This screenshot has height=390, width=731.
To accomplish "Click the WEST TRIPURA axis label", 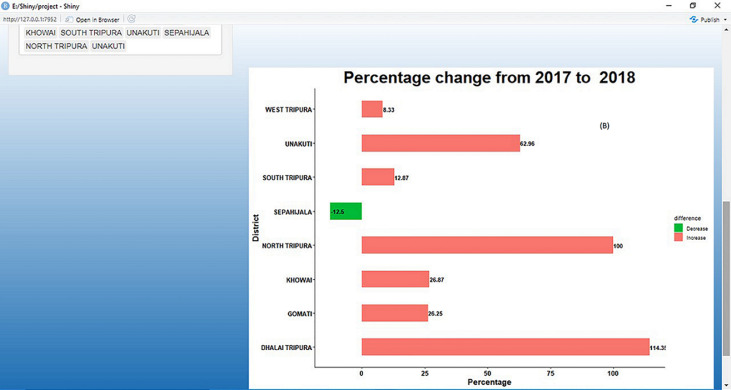I will coord(288,109).
